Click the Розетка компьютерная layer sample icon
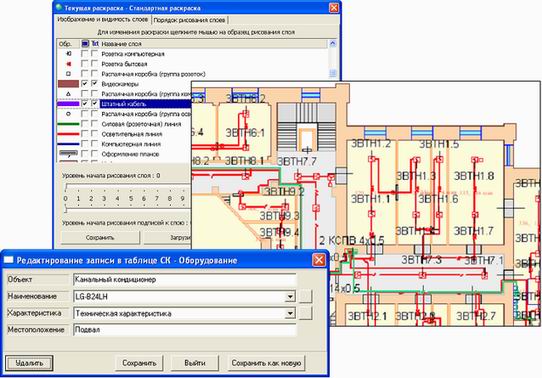This screenshot has width=542, height=378. tap(68, 54)
